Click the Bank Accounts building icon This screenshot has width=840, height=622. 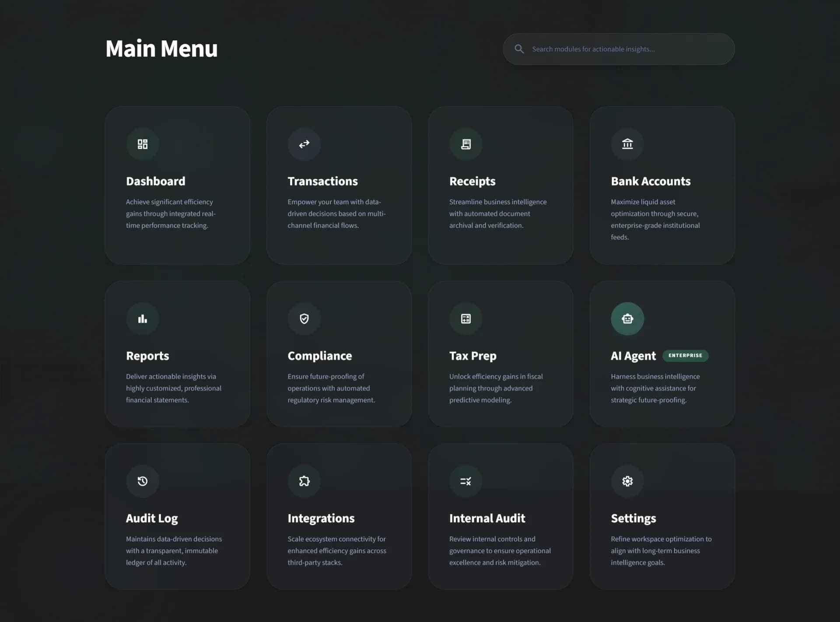pyautogui.click(x=627, y=144)
